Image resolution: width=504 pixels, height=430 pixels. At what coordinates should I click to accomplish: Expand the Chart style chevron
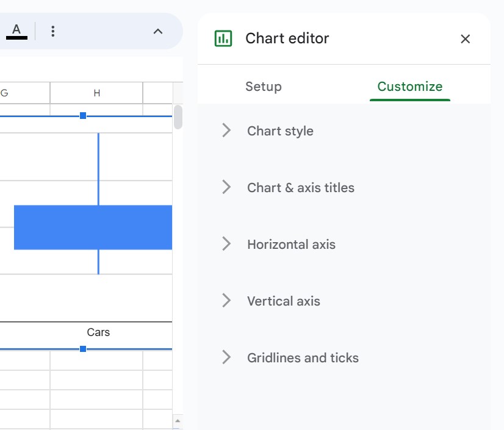pyautogui.click(x=226, y=131)
